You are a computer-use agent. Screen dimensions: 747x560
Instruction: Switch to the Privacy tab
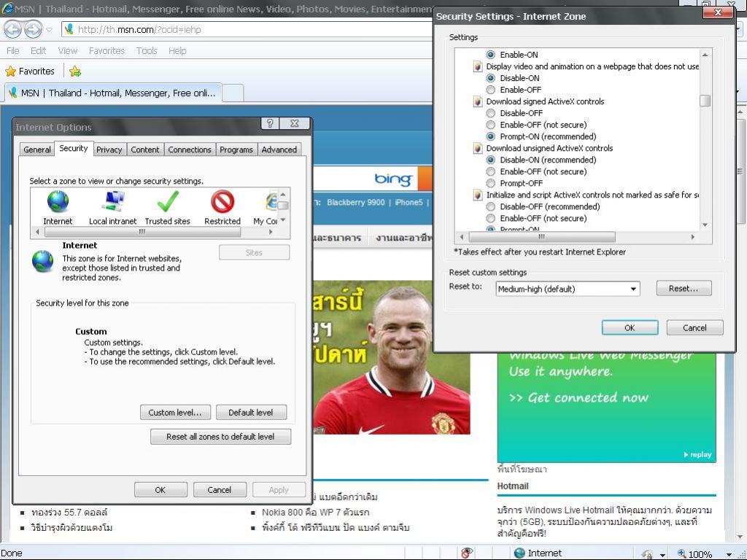[109, 149]
